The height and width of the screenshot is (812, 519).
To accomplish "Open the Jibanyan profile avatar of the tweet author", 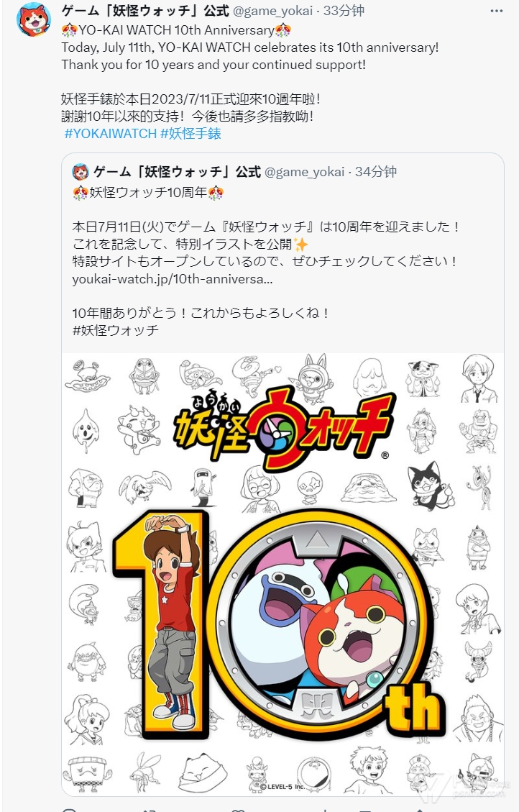I will pos(34,19).
